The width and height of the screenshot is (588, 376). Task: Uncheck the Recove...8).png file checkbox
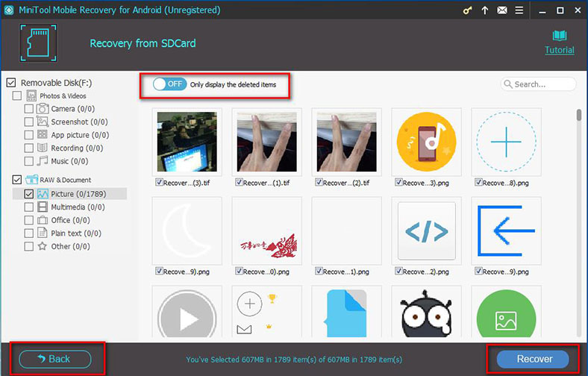pos(478,182)
